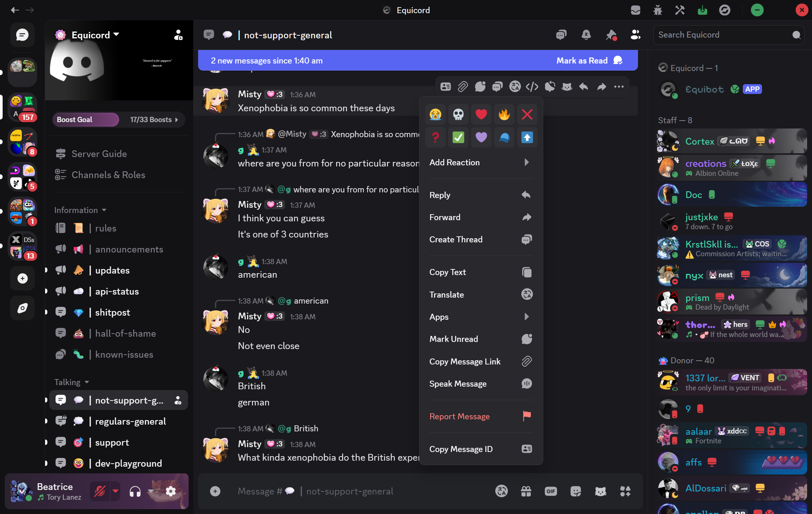Select Reply in context menu

[481, 195]
